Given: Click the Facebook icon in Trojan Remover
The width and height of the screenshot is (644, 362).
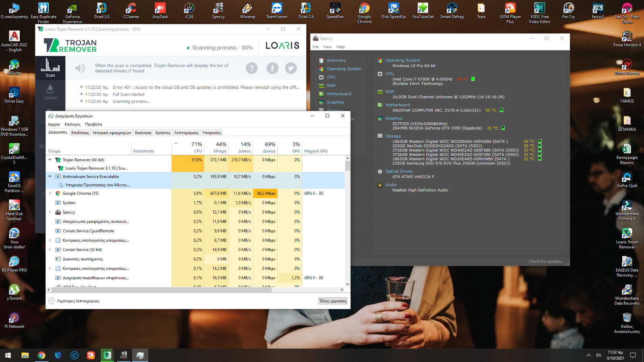Looking at the screenshot, I should (x=272, y=68).
